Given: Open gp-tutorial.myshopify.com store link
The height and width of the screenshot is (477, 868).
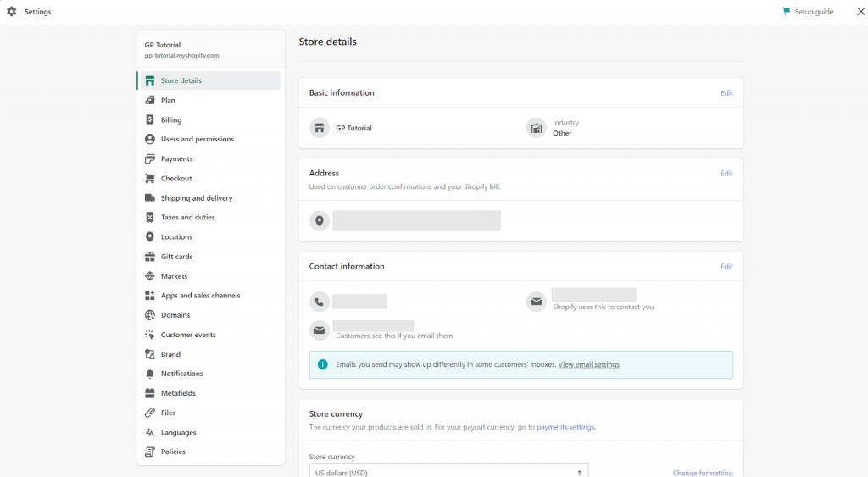Looking at the screenshot, I should click(181, 55).
